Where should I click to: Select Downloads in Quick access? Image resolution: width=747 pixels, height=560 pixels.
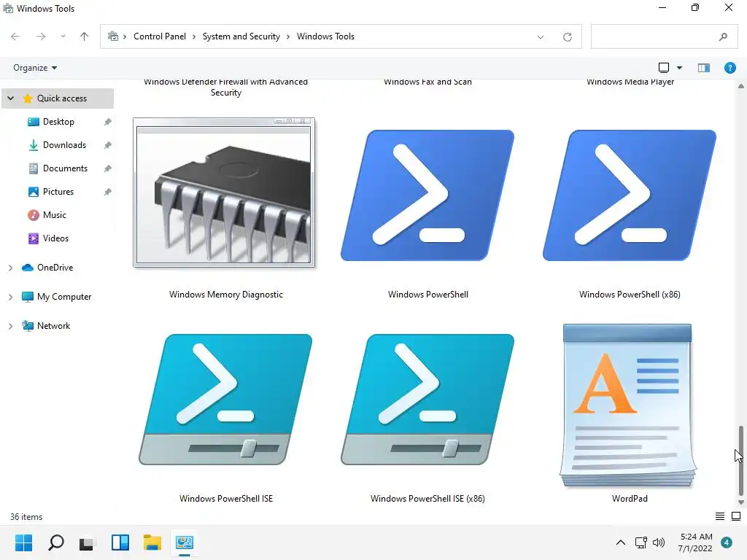64,145
